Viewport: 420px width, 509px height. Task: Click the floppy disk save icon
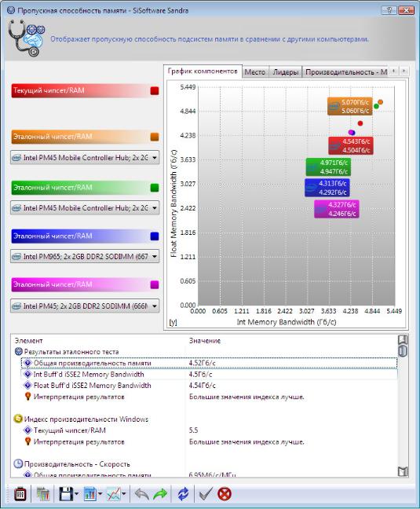click(x=66, y=494)
